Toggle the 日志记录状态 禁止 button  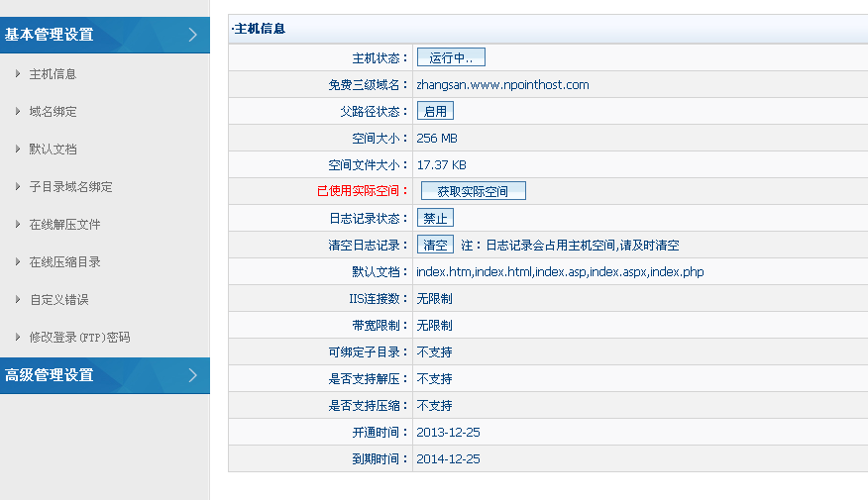[x=435, y=218]
